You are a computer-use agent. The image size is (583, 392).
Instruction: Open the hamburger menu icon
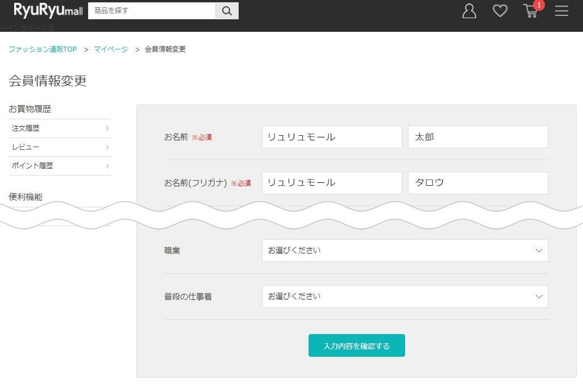coord(561,11)
